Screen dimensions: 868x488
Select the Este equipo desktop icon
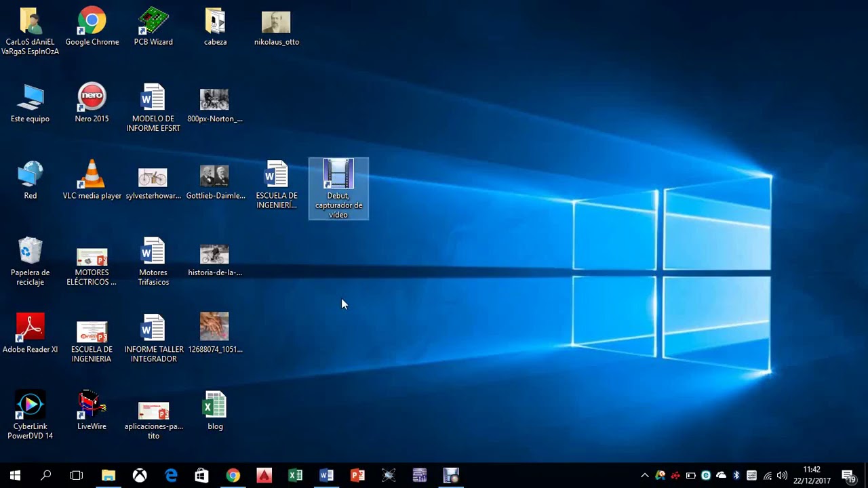(x=30, y=104)
